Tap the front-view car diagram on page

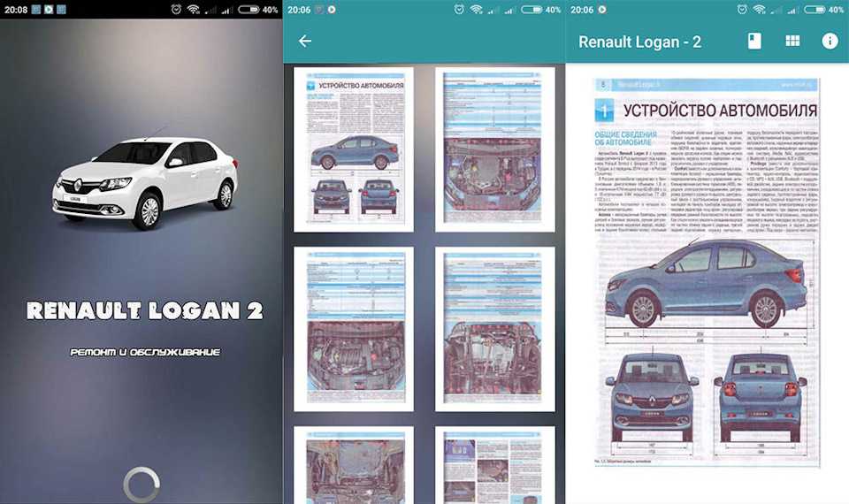click(652, 396)
